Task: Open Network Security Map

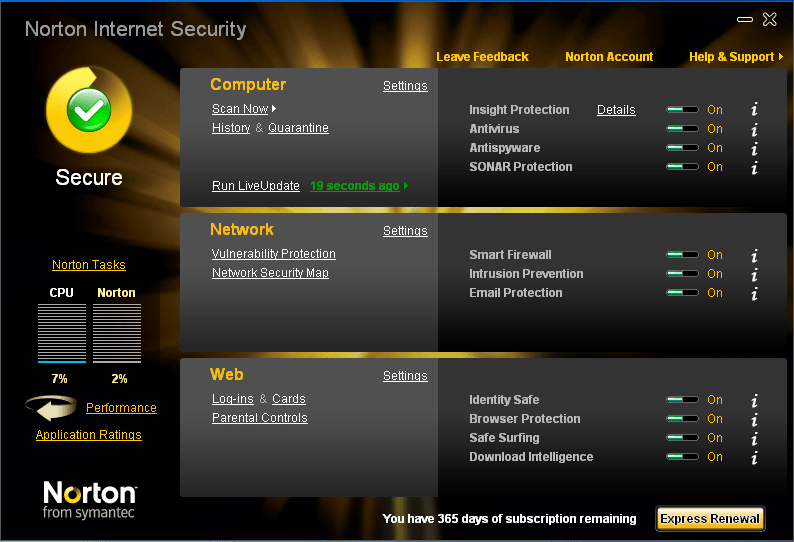Action: click(270, 273)
